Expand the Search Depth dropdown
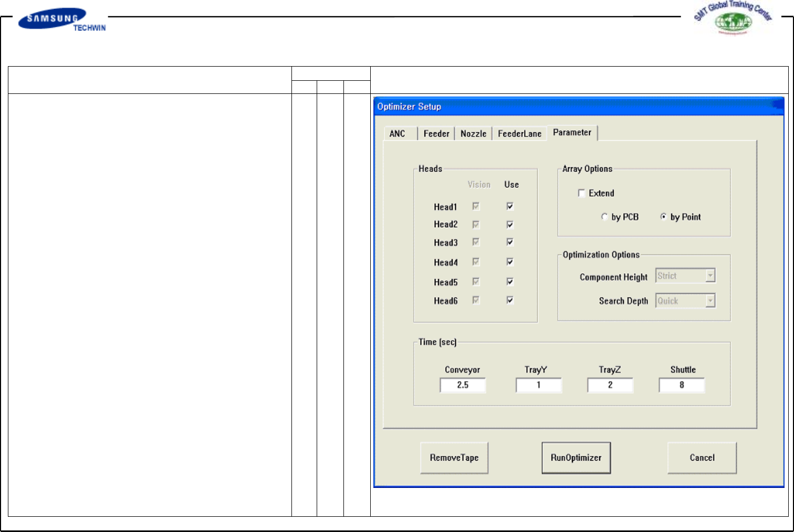The width and height of the screenshot is (794, 532). click(710, 301)
